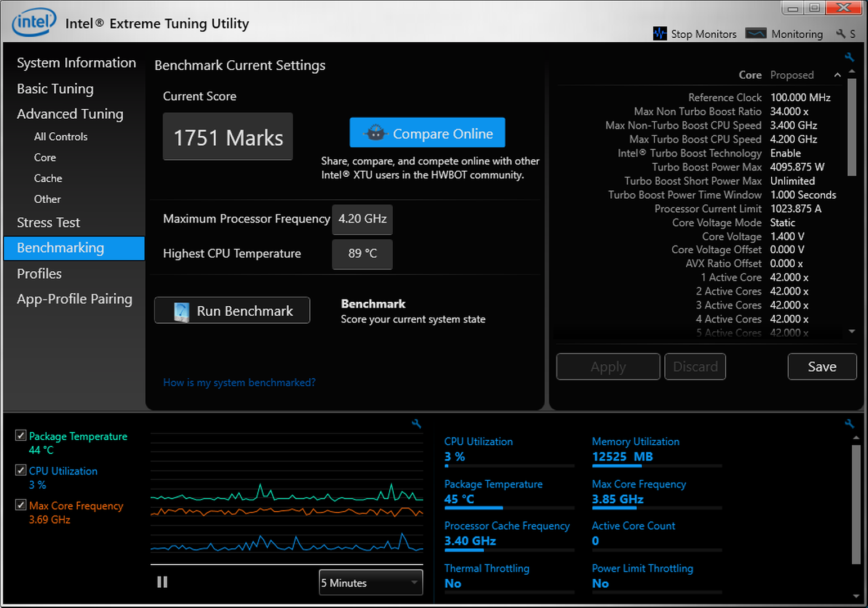Click monitor panel scrollbar thumb
This screenshot has height=608, width=868.
(x=856, y=504)
